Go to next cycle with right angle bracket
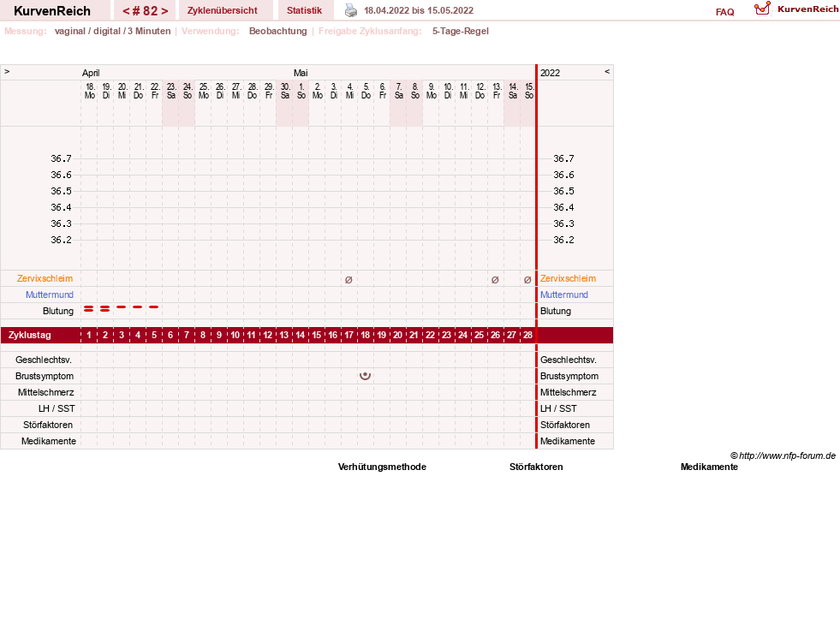Viewport: 840px width, 637px height. [x=164, y=11]
